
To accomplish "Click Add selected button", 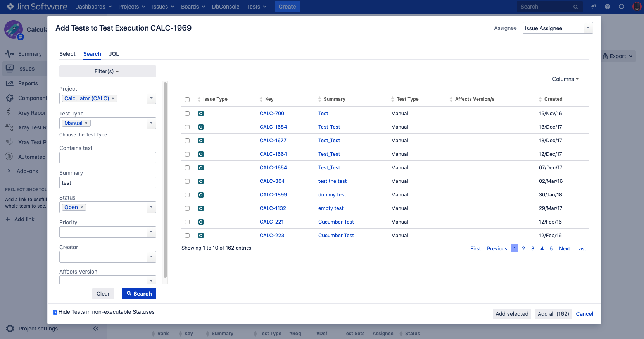I will point(512,314).
